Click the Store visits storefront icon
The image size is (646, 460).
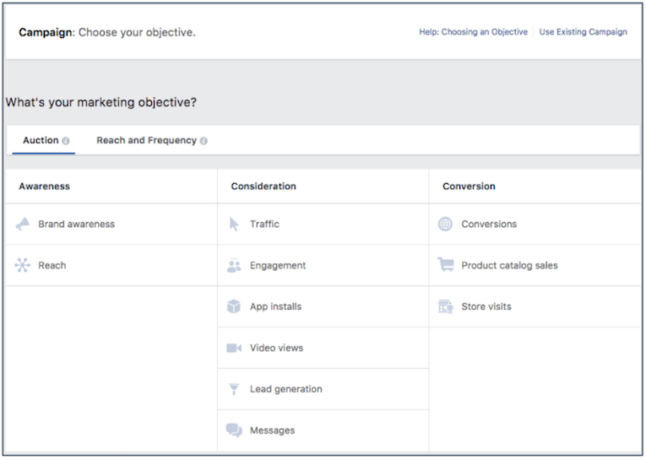pyautogui.click(x=445, y=307)
